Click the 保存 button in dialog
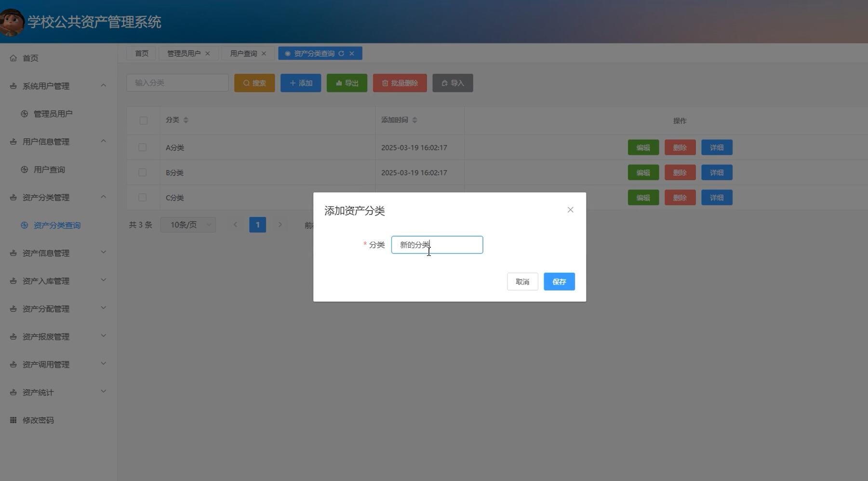The height and width of the screenshot is (481, 868). pos(559,281)
